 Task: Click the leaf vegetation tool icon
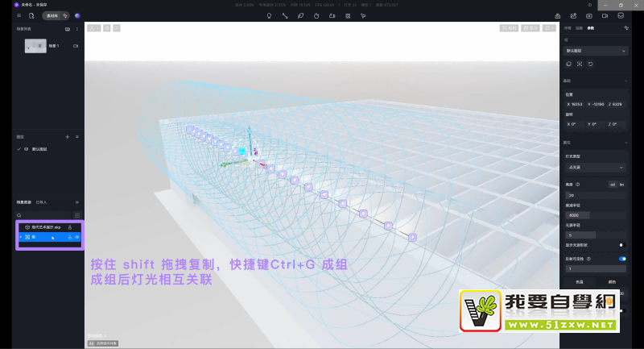300,15
